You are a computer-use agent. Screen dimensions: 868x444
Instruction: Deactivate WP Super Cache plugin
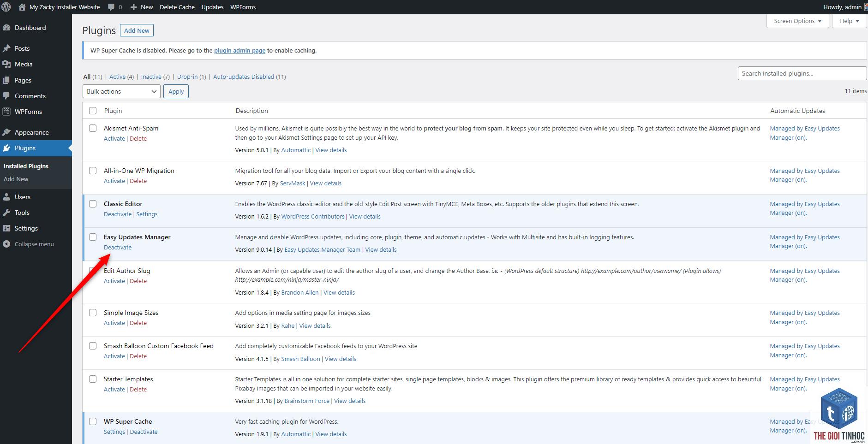(x=144, y=432)
